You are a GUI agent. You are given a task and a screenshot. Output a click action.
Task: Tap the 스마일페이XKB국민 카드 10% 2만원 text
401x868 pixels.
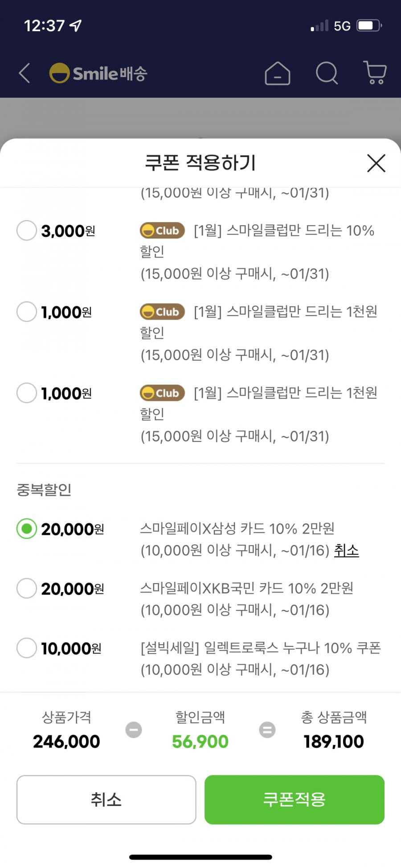click(246, 588)
